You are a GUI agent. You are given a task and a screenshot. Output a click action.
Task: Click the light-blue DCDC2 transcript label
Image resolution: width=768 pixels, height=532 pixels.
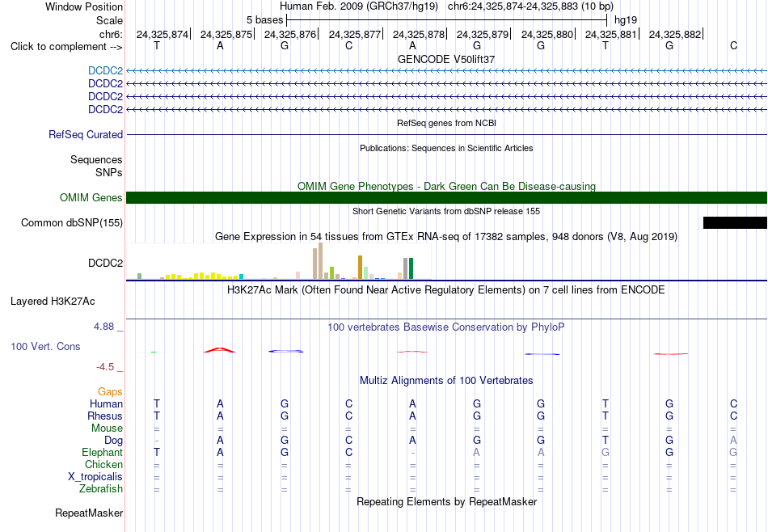pos(105,71)
